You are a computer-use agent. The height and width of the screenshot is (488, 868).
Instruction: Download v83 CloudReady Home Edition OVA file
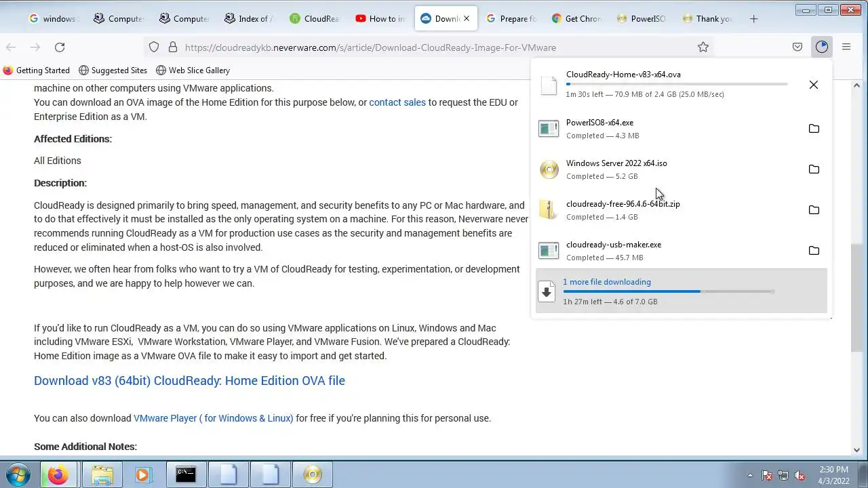pos(189,380)
